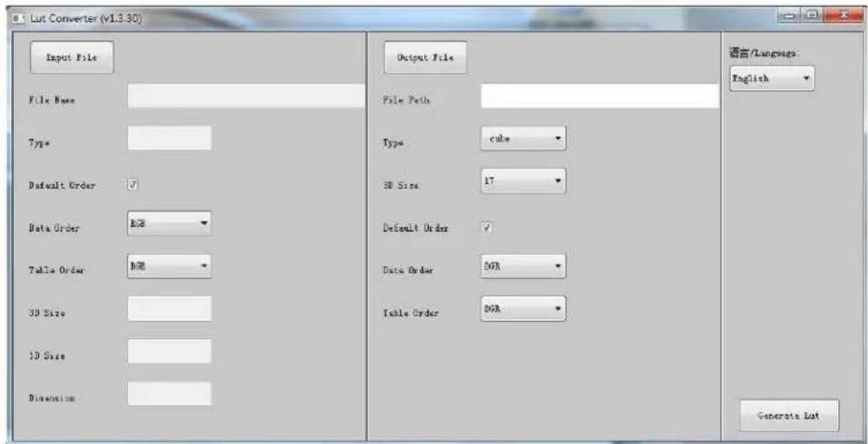The image size is (868, 444).
Task: Open the input Table Order dropdown
Action: (169, 266)
